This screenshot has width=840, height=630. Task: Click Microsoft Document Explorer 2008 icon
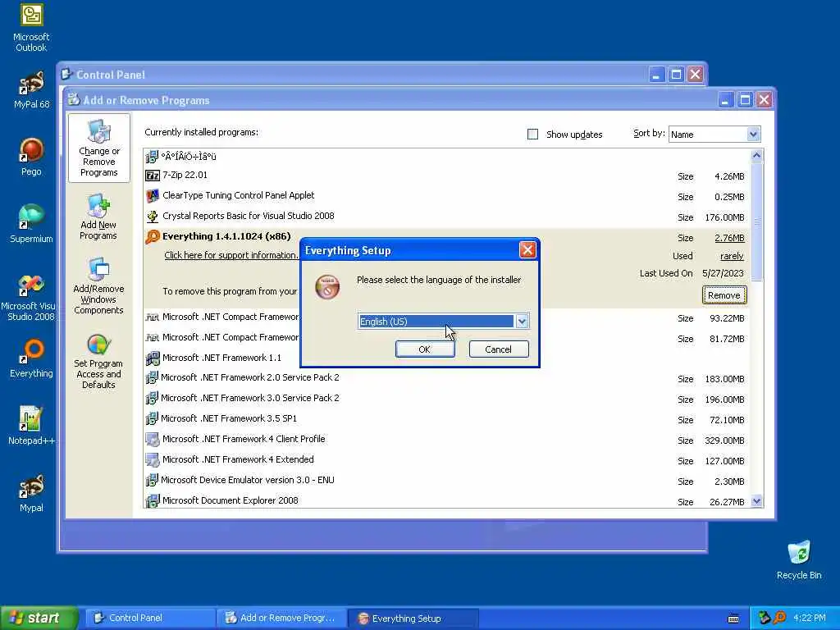[153, 500]
